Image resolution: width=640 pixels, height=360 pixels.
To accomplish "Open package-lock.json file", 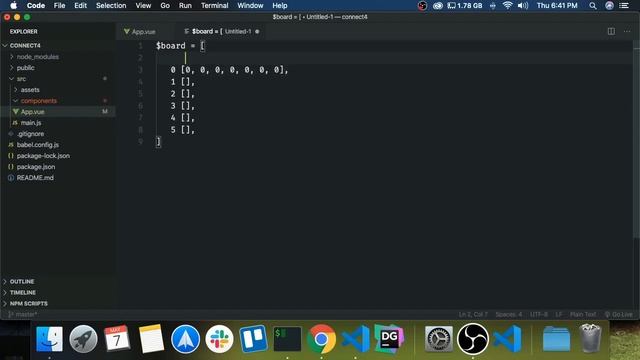I will coord(43,156).
